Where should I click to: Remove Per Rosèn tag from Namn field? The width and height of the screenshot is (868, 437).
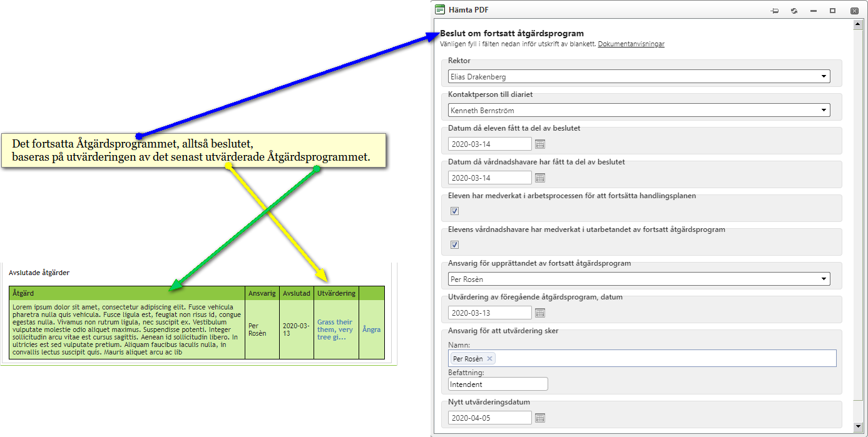pos(489,359)
